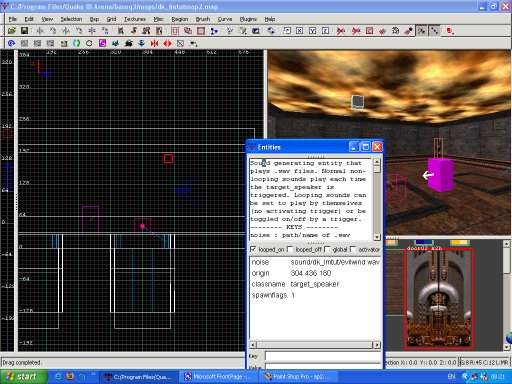Image resolution: width=512 pixels, height=384 pixels.
Task: Select the spawnflags 1 row
Action: (315, 295)
